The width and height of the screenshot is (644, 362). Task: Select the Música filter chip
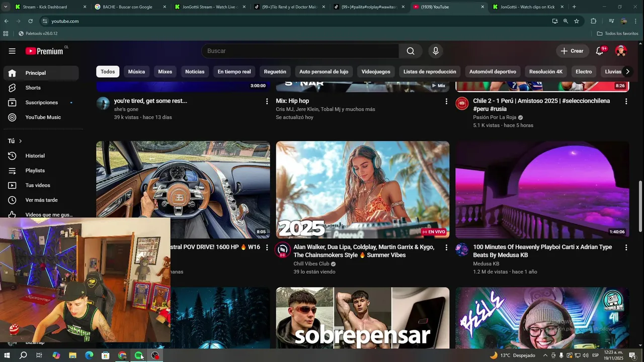point(136,71)
